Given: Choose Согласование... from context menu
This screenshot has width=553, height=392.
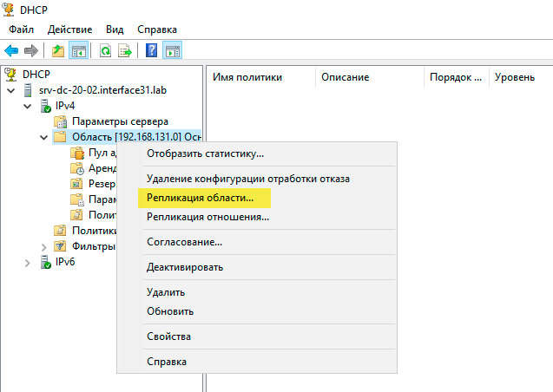Looking at the screenshot, I should (257, 242).
